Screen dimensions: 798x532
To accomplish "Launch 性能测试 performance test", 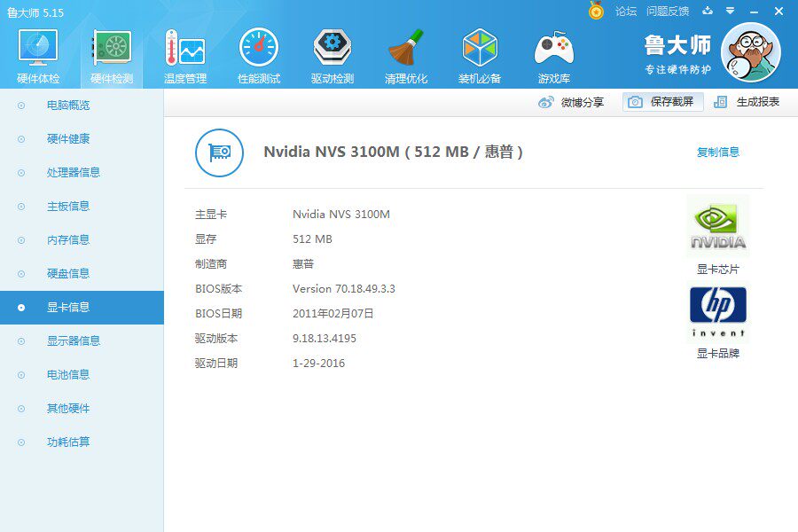I will pyautogui.click(x=259, y=47).
